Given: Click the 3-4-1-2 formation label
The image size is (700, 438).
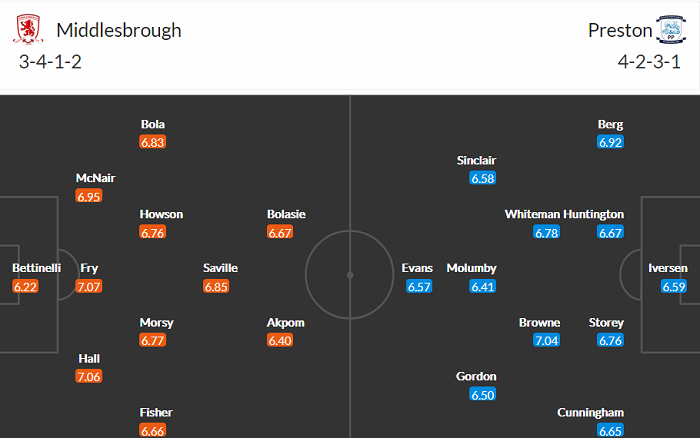Looking at the screenshot, I should point(51,61).
